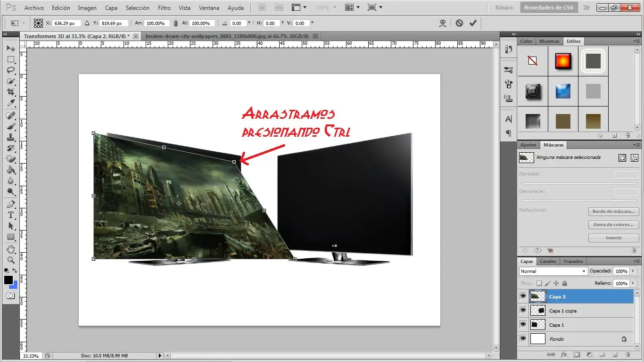Select the Eyedropper tool

tap(10, 103)
